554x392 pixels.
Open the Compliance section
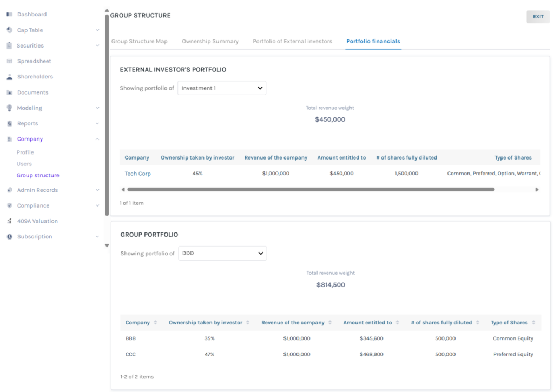click(x=34, y=205)
